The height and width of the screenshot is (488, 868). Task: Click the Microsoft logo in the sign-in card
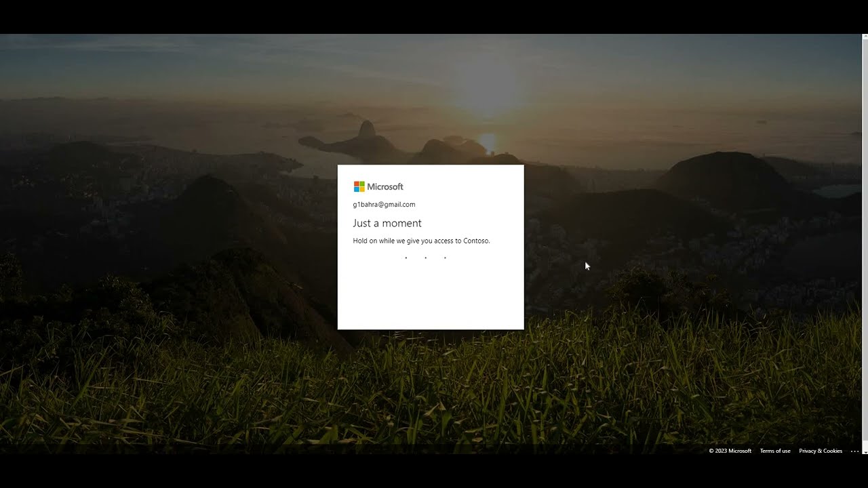click(378, 186)
